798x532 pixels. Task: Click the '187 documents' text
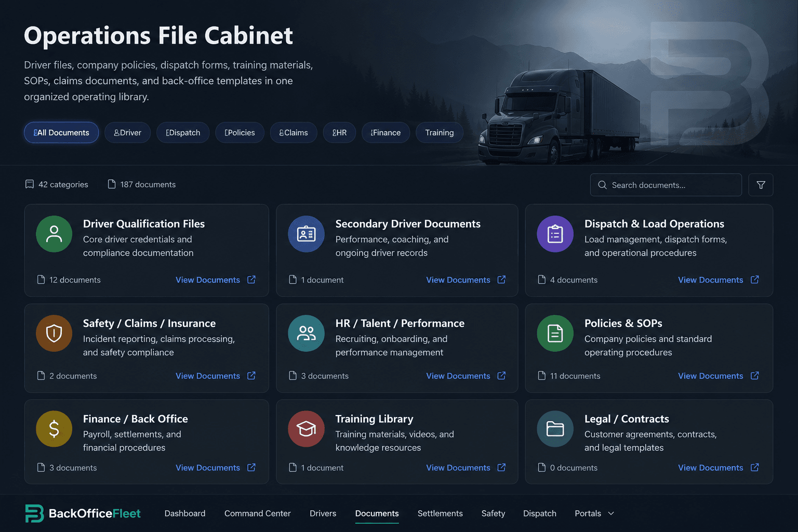(x=148, y=184)
